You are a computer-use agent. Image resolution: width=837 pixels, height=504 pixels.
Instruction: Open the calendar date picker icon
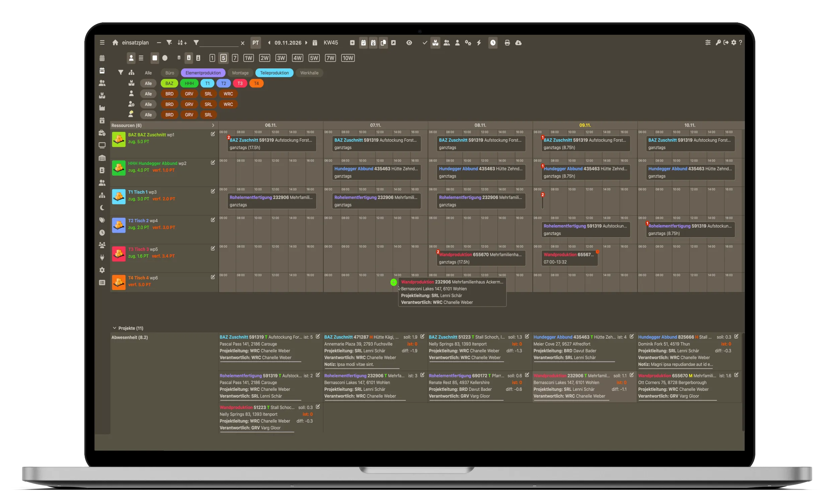pos(315,43)
